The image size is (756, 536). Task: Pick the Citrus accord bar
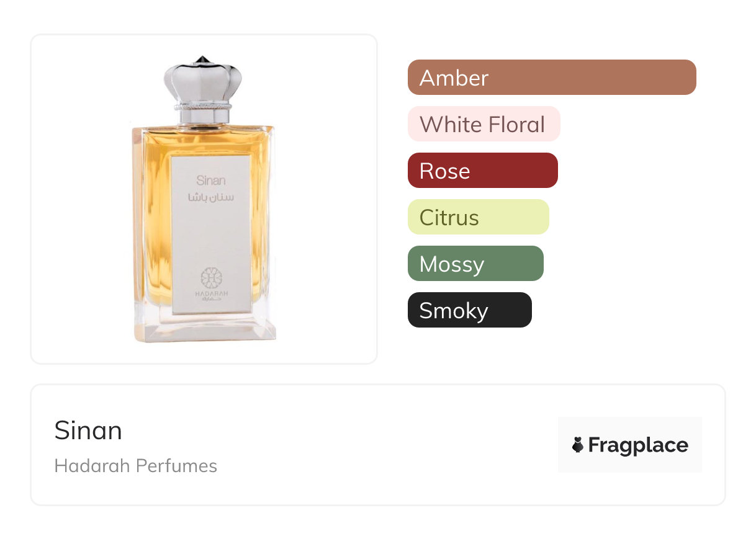tap(479, 217)
